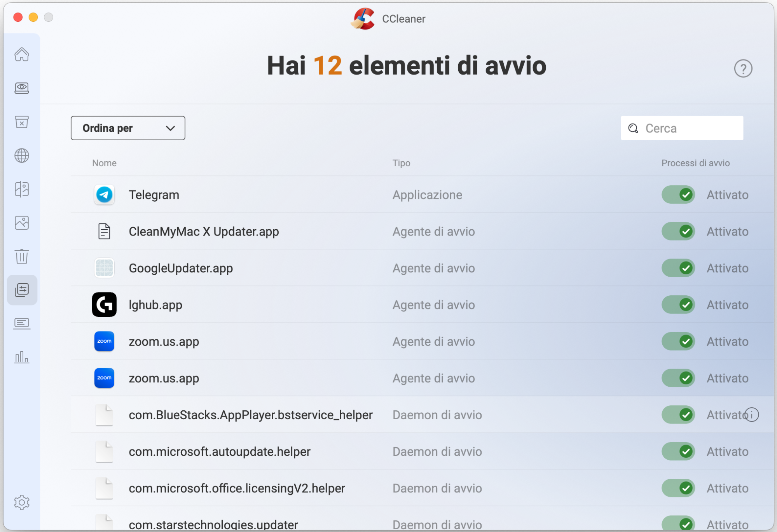The width and height of the screenshot is (777, 532).
Task: Click the com.microsoft.autoupdate.helper file icon
Action: tap(104, 452)
